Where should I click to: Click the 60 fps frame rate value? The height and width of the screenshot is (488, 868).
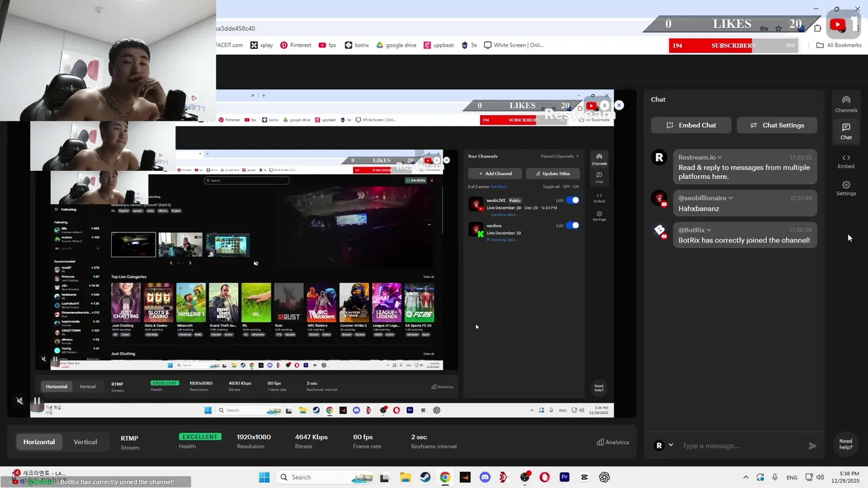click(363, 437)
